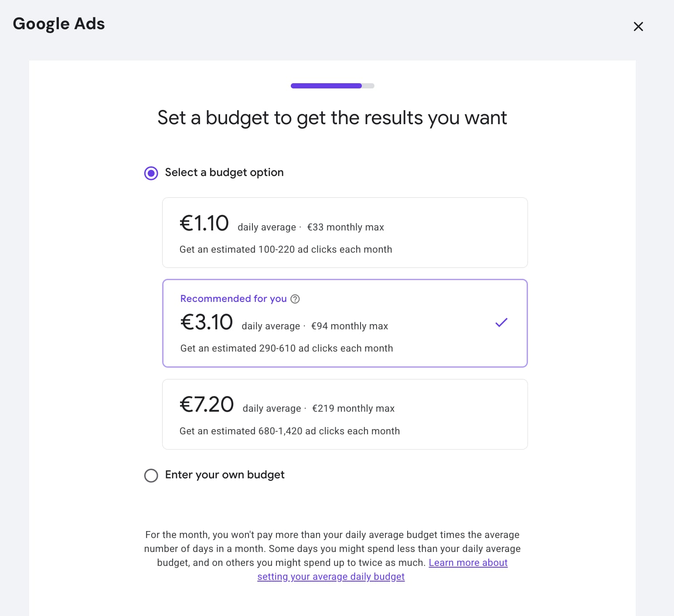Screen dimensions: 674x616
Task: Select the 'Select a budget option' radio button
Action: click(151, 173)
